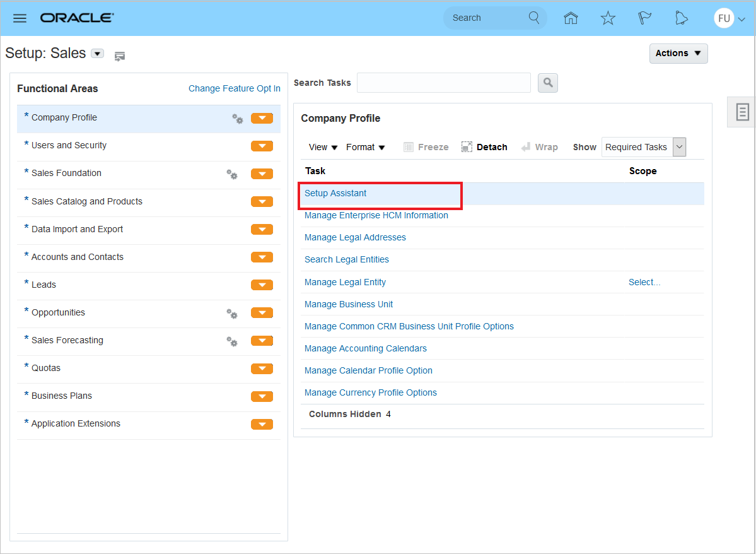The height and width of the screenshot is (554, 756).
Task: Click the side panel document icon
Action: 742,112
